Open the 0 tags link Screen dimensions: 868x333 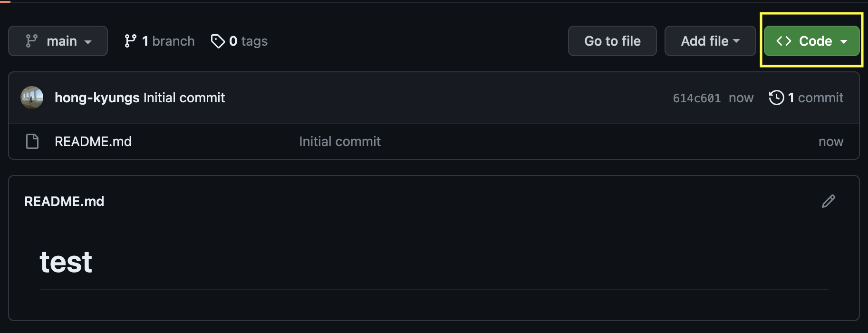click(x=239, y=41)
